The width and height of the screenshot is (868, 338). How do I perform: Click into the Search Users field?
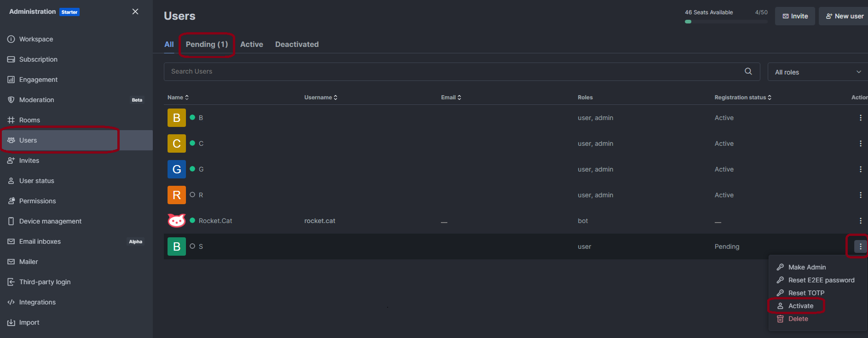click(451, 71)
